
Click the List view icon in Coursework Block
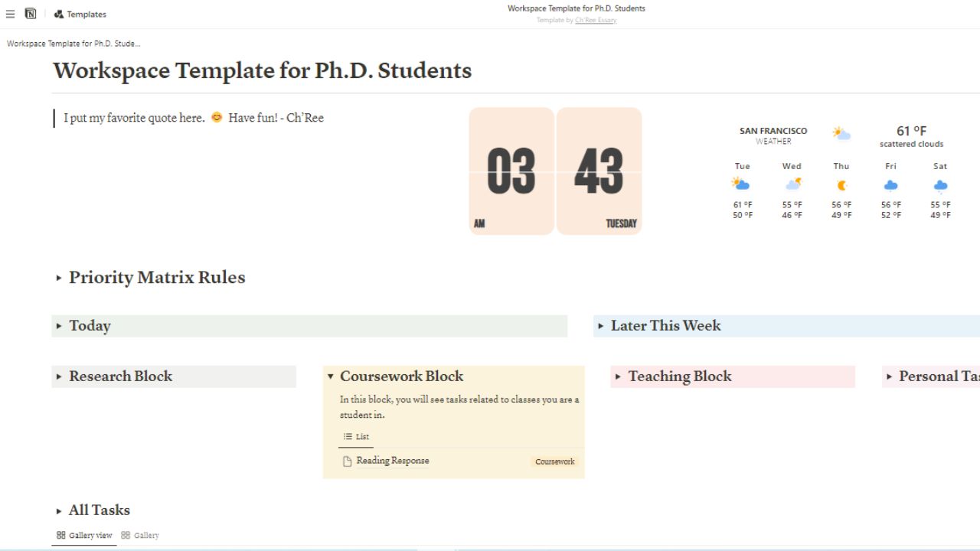[x=347, y=436]
